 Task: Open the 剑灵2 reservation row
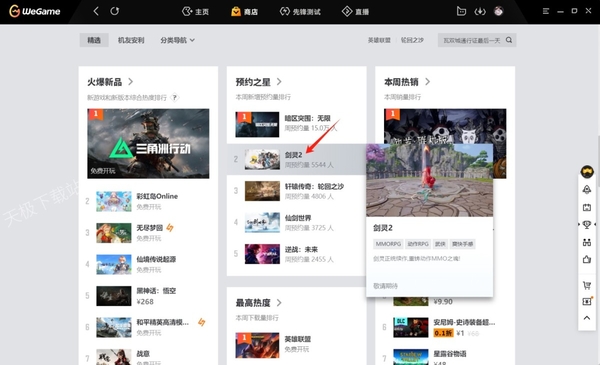(297, 160)
